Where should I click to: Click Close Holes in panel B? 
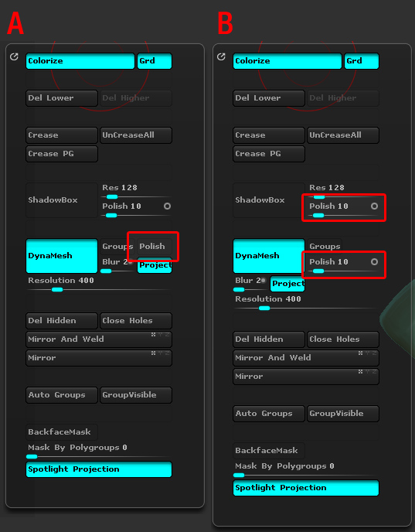343,339
